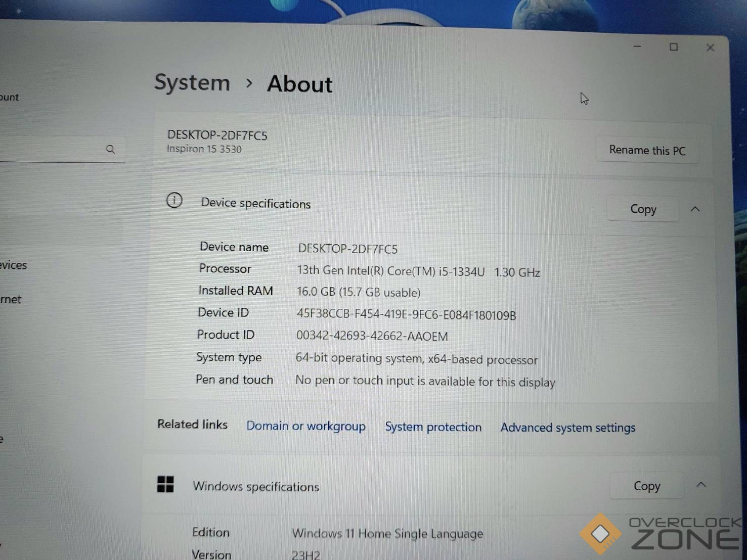Click the Related links label
Screen dimensions: 747x560
[193, 424]
